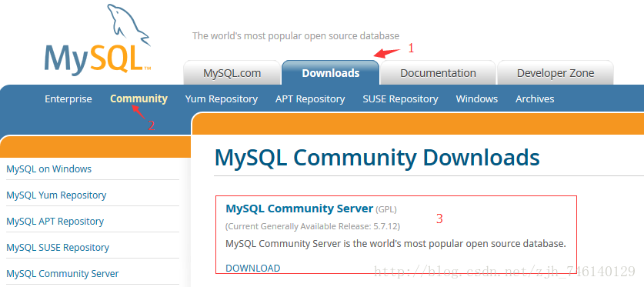Open MySQL on Windows sidebar link
Screen dimensions: 644x287
49,169
